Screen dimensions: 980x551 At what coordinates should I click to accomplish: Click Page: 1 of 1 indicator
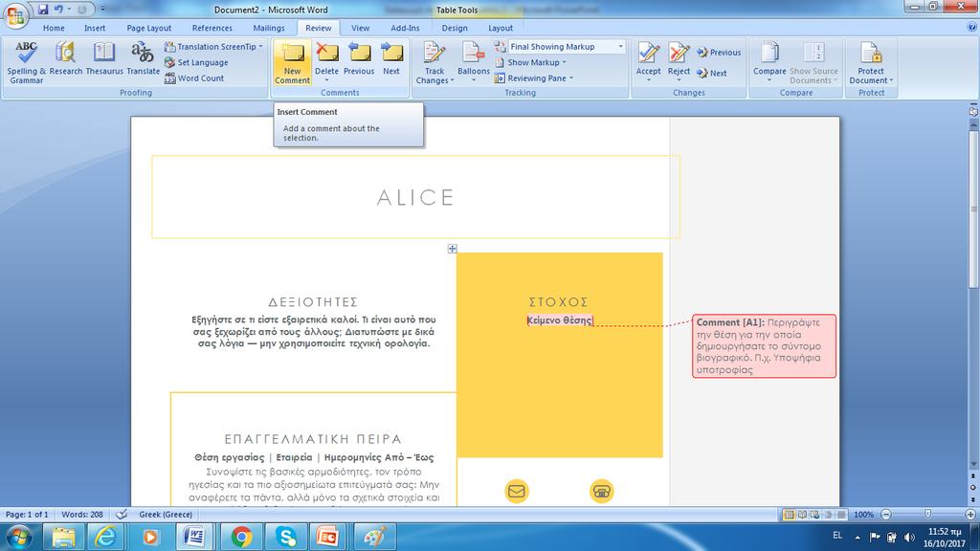click(27, 514)
